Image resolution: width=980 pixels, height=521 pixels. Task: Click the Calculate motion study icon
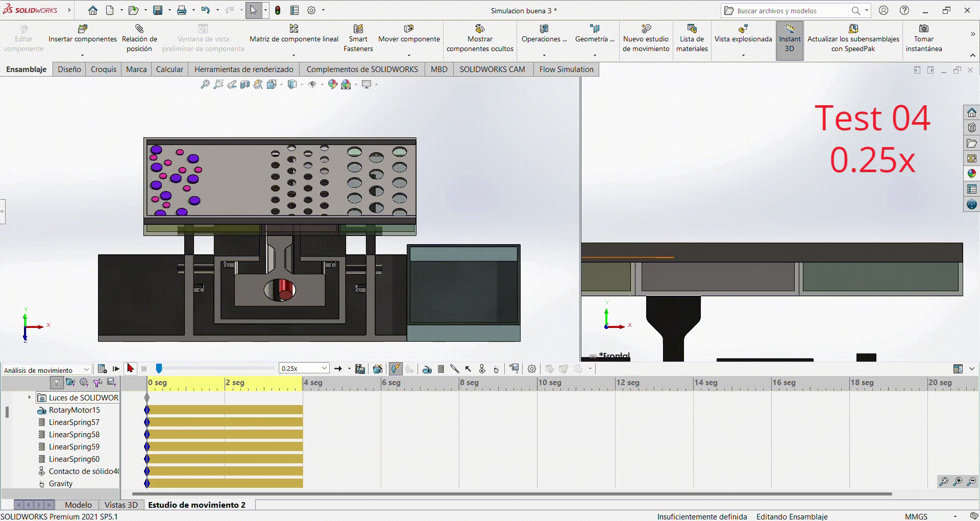pos(102,369)
